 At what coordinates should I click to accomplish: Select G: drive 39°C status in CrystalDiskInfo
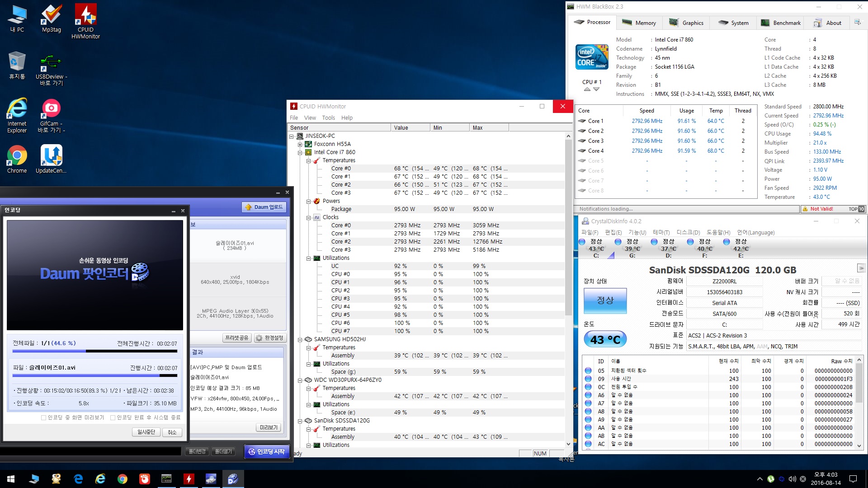(x=632, y=248)
